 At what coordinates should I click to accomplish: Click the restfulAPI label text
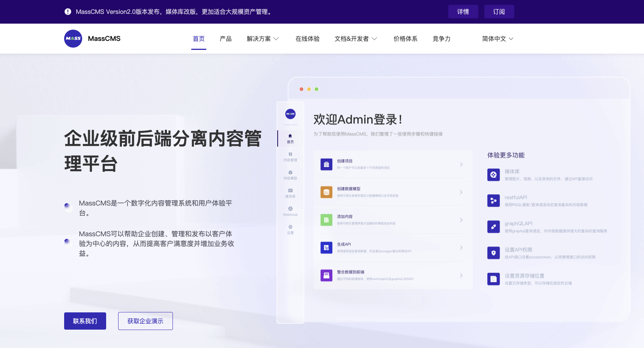click(516, 197)
